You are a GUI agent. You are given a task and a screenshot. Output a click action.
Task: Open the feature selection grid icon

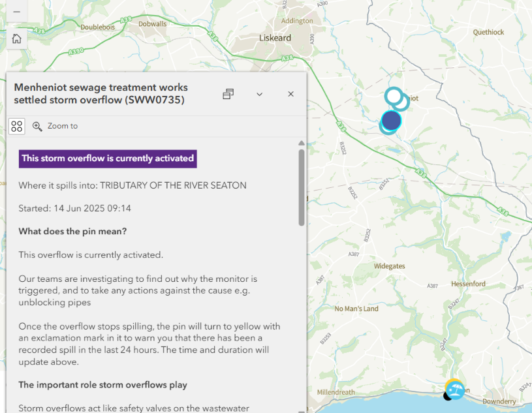[x=17, y=126]
